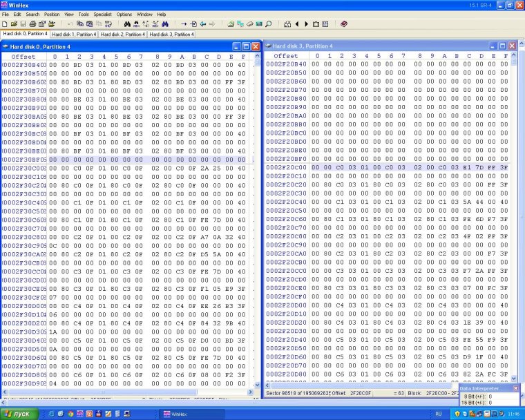The width and height of the screenshot is (525, 420).
Task: Switch to Hard disk 2, Partition 4 tab
Action: coord(122,34)
